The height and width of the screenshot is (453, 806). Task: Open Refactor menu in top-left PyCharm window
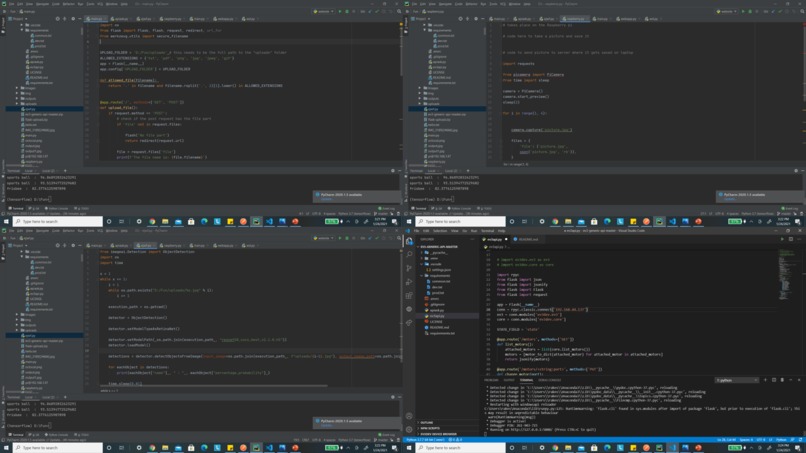(x=68, y=4)
